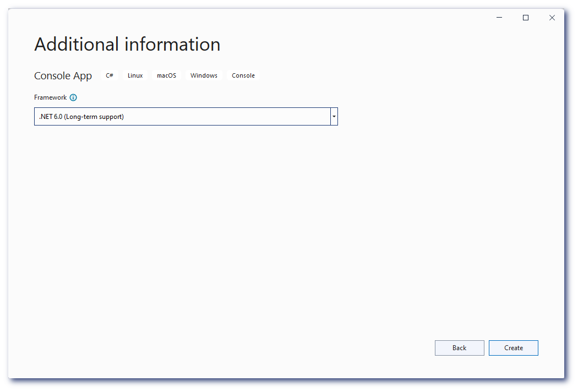Screen dimensions: 578x392
Task: Close the Additional information dialog
Action: coord(552,18)
